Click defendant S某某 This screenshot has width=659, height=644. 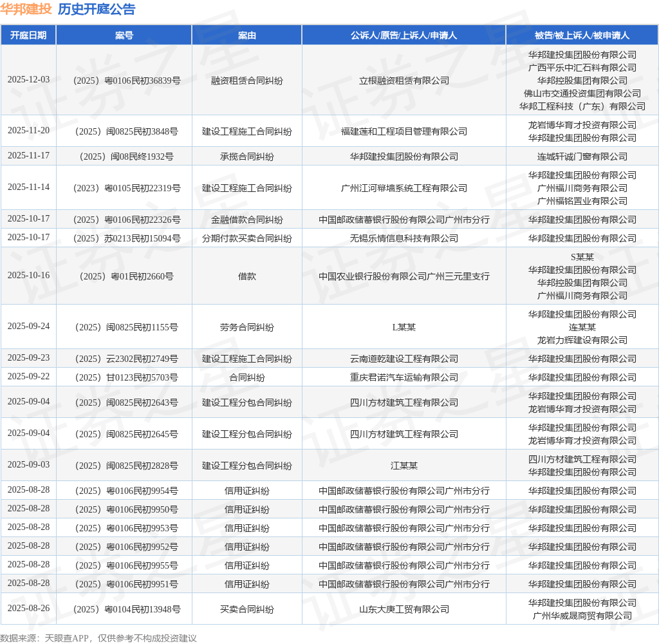[x=582, y=257]
